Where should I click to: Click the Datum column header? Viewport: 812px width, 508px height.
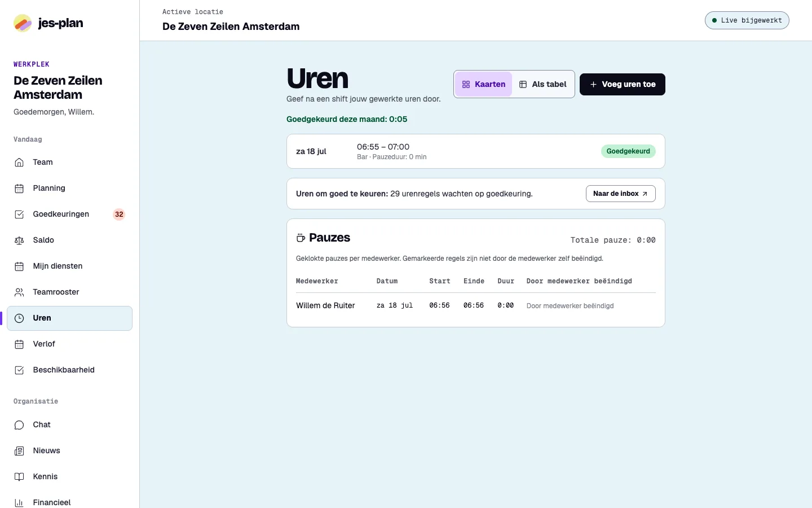pos(387,281)
